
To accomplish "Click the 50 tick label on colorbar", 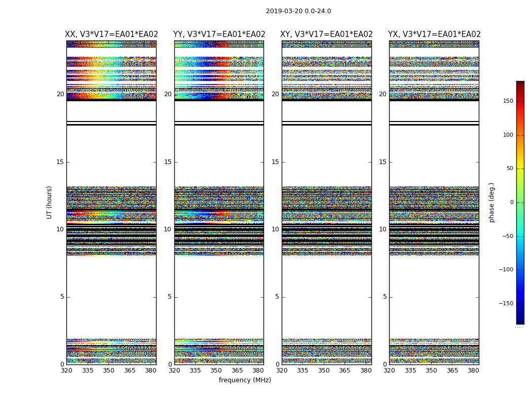I will 510,169.
